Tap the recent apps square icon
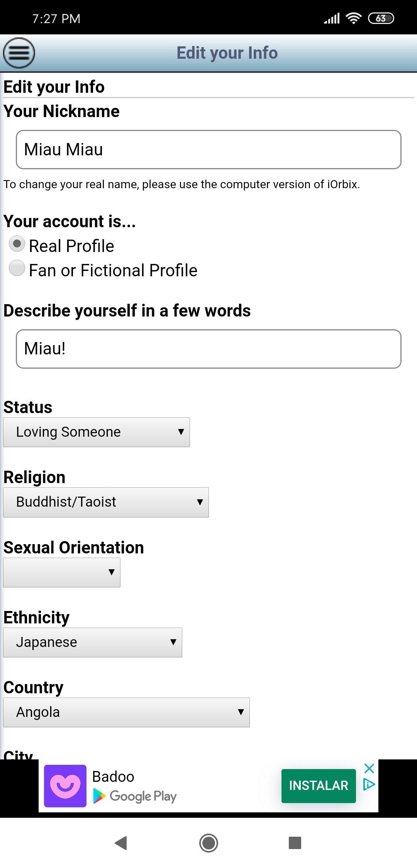The height and width of the screenshot is (868, 417). click(295, 843)
